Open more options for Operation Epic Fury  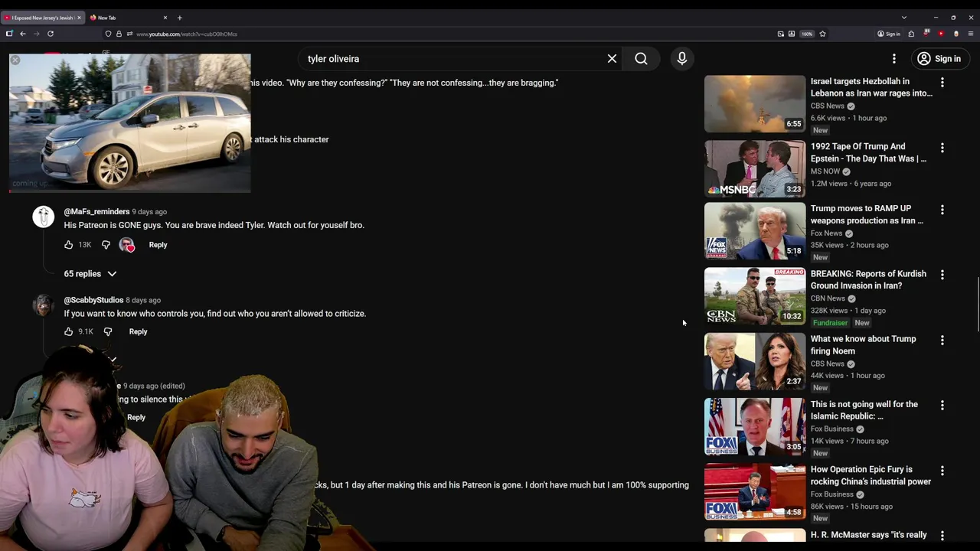pos(942,470)
